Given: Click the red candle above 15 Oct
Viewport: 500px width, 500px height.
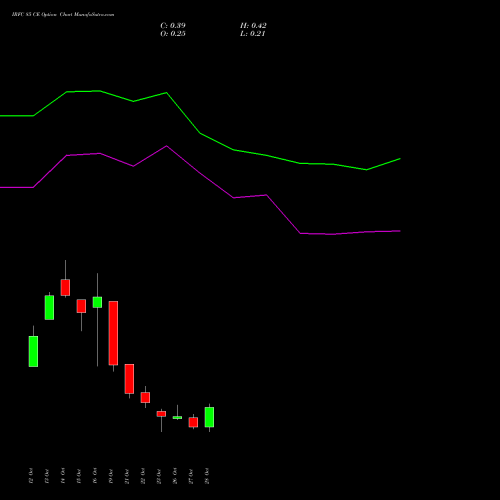Looking at the screenshot, I should pos(81,306).
